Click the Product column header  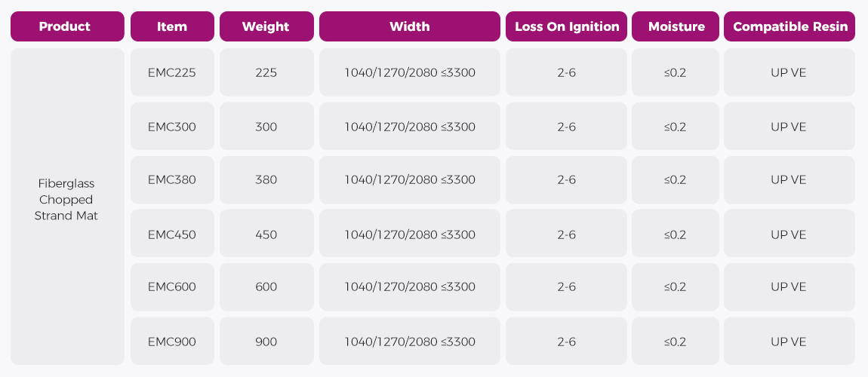[x=66, y=26]
